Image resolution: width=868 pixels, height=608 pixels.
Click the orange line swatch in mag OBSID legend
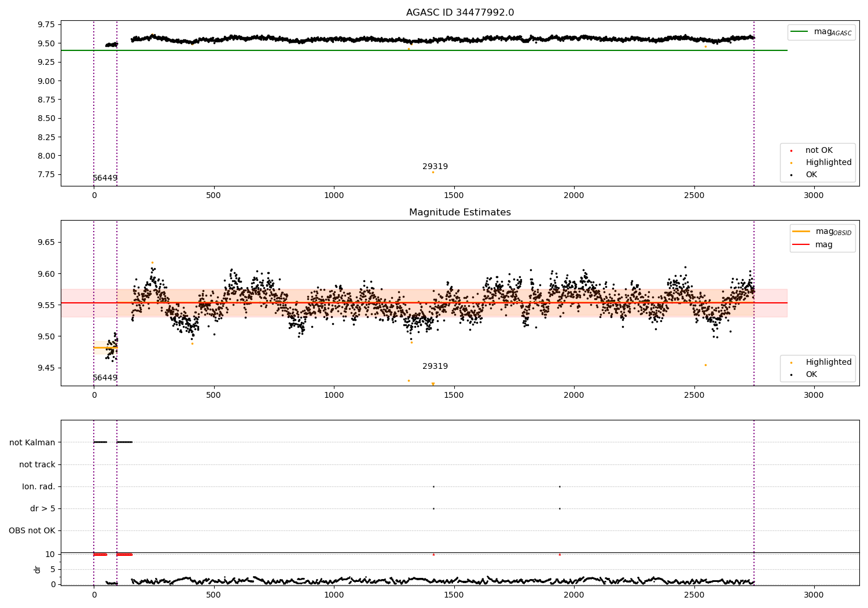(801, 232)
